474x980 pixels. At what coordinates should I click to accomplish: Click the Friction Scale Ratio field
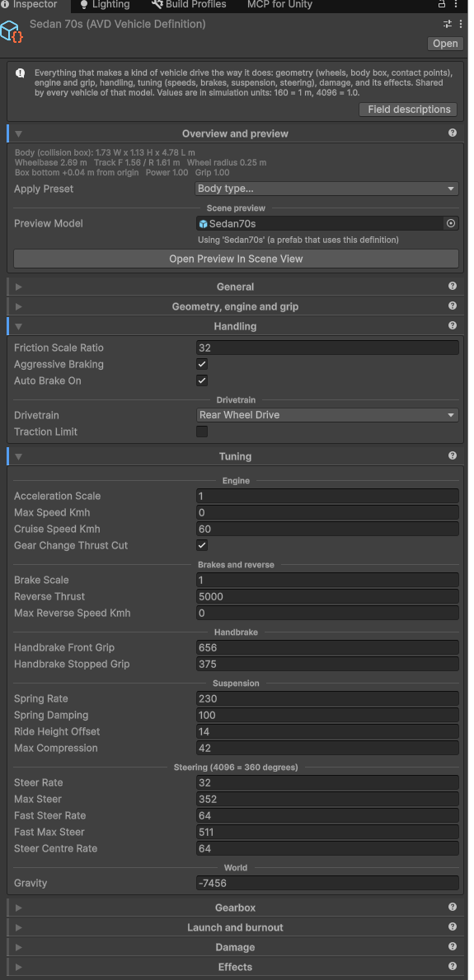click(327, 348)
